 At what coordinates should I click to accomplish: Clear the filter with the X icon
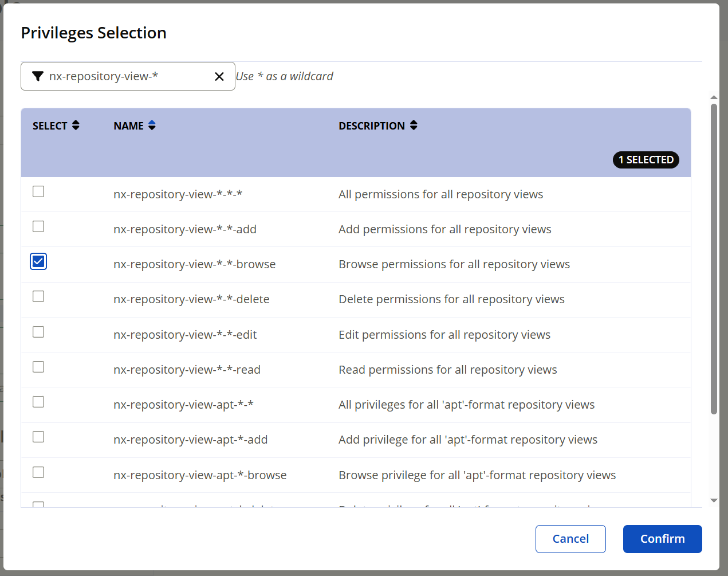coord(219,76)
